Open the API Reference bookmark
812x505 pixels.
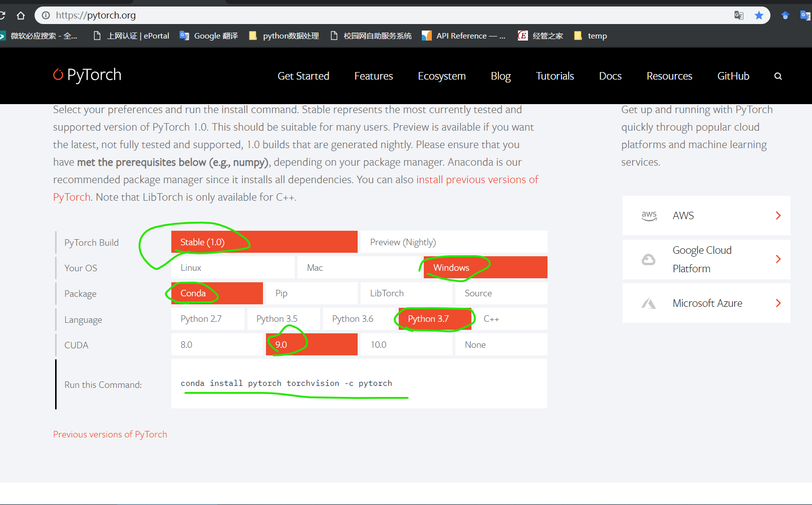pyautogui.click(x=464, y=36)
